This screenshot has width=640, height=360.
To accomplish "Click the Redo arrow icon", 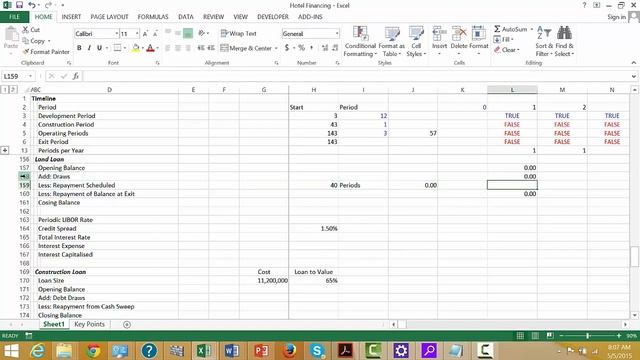I will coord(48,5).
